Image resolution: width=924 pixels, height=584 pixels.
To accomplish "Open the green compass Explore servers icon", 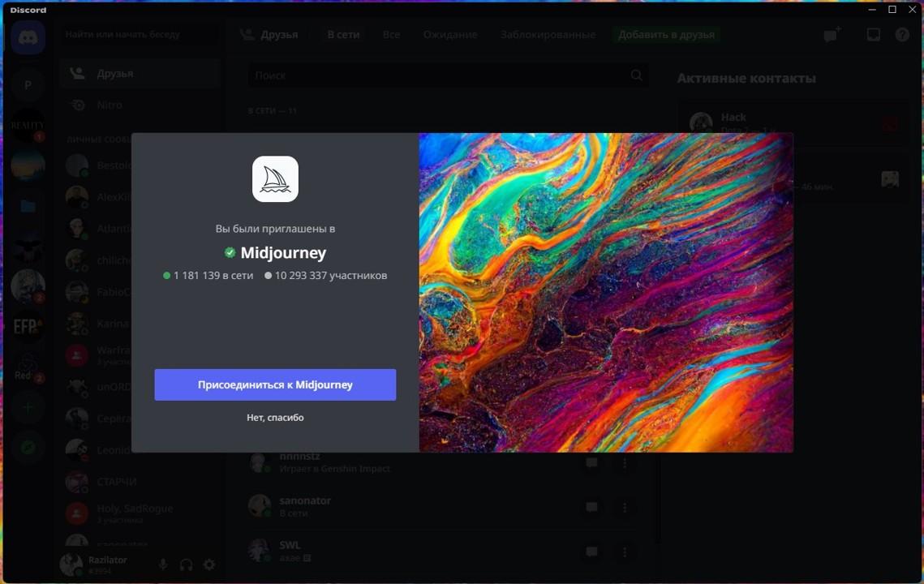I will (x=28, y=448).
